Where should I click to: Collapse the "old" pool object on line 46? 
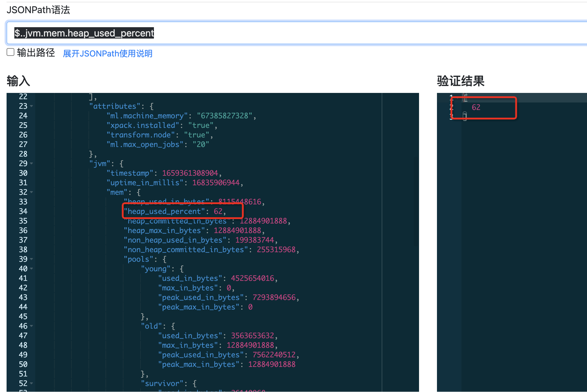(32, 326)
